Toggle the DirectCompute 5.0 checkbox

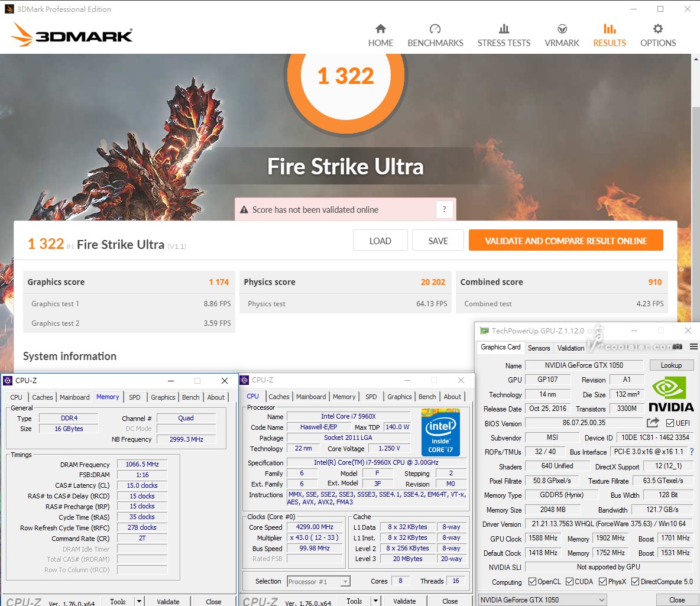(x=636, y=581)
